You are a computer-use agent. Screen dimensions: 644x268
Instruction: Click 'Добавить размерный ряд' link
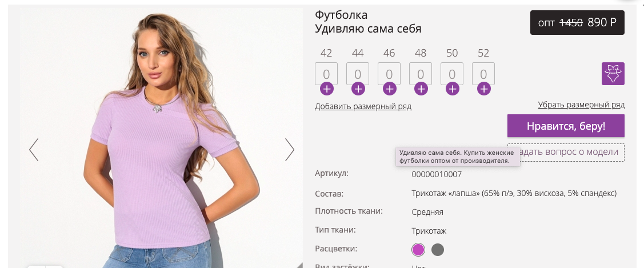coord(363,106)
